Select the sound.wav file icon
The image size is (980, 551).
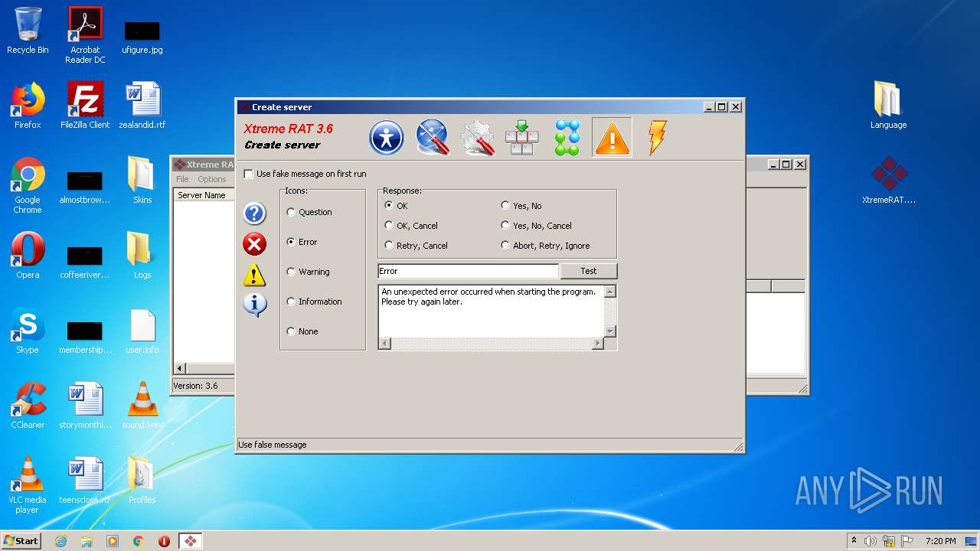pyautogui.click(x=142, y=406)
